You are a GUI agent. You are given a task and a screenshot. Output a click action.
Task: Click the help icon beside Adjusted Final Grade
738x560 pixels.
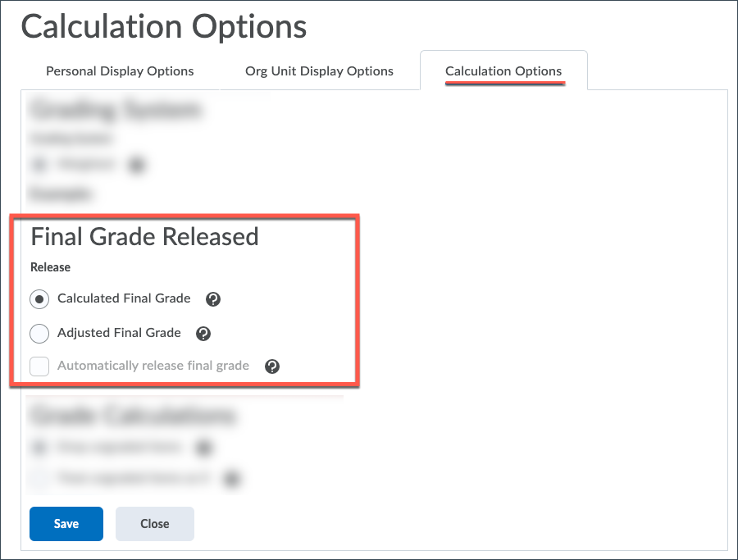[x=203, y=334]
